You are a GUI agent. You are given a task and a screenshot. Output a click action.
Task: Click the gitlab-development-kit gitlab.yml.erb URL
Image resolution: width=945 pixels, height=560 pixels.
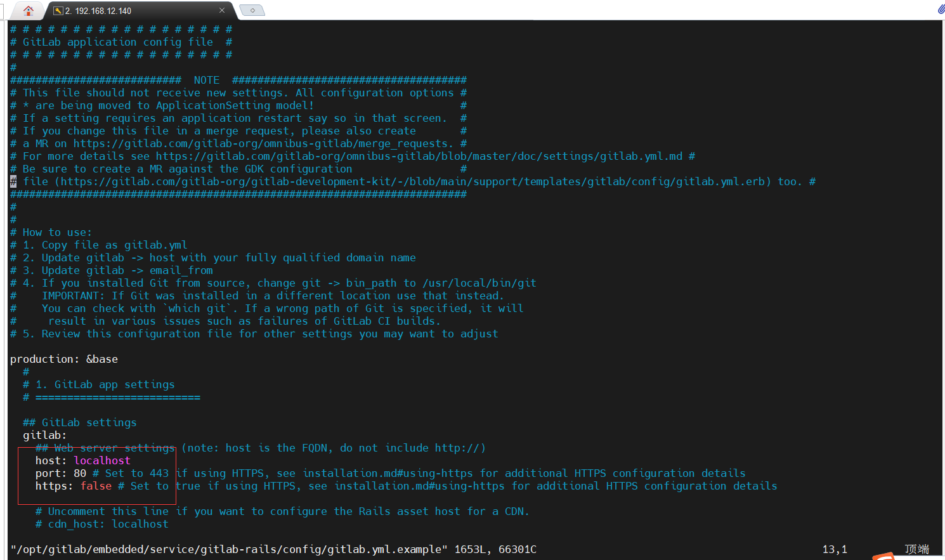[x=412, y=181]
